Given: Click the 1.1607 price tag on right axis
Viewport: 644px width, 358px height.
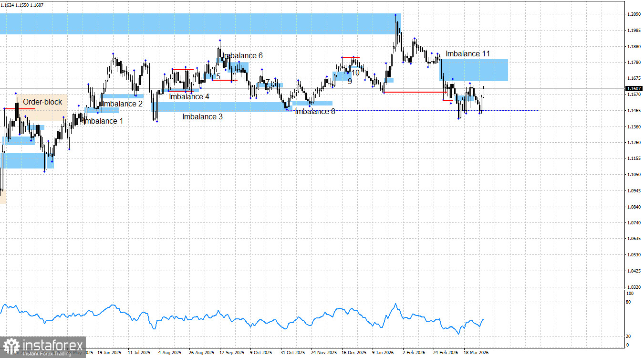Looking at the screenshot, I should (633, 88).
